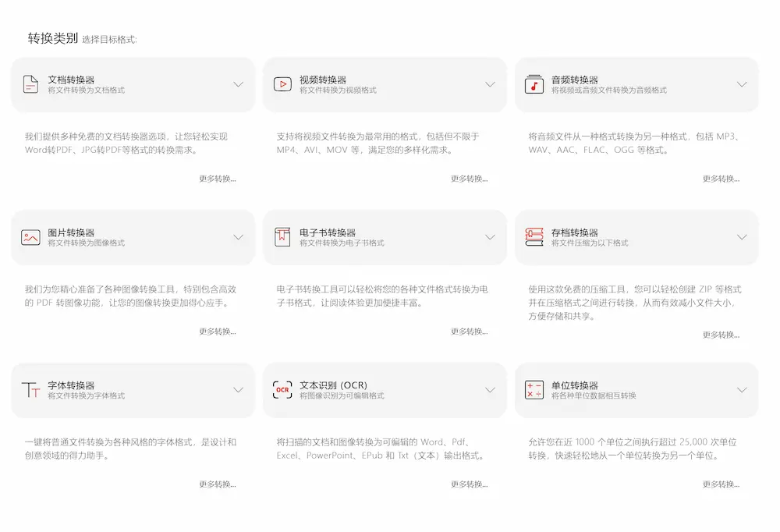Expand the 文档转换器 dropdown chevron

click(x=239, y=84)
